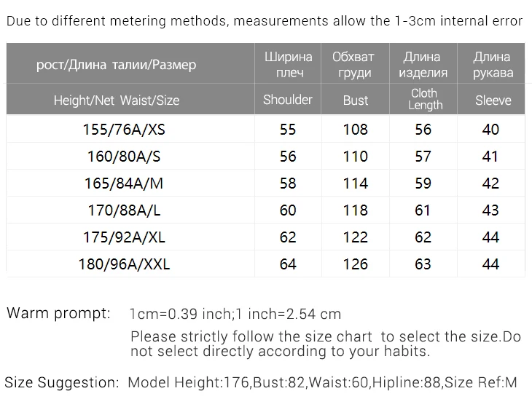This screenshot has height=399, width=532.
Task: Click the Russian header Длина рукава
Action: tap(493, 64)
